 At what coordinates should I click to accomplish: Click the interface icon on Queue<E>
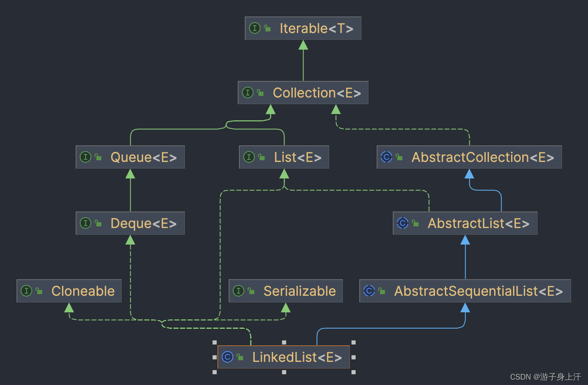click(x=86, y=157)
